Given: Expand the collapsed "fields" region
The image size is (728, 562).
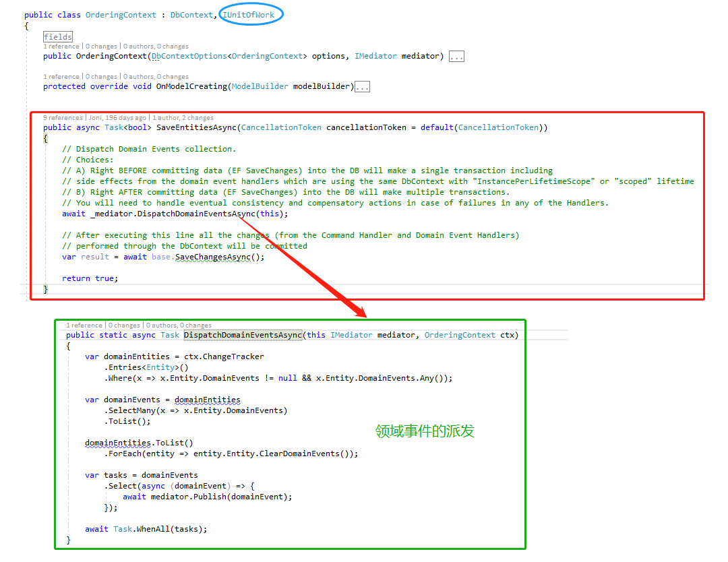Looking at the screenshot, I should coord(57,37).
